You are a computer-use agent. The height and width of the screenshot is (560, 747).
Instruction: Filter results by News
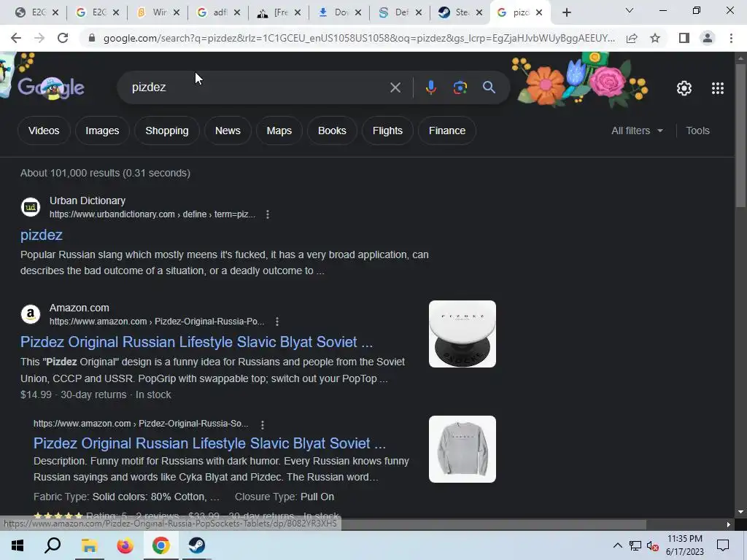[x=228, y=131]
